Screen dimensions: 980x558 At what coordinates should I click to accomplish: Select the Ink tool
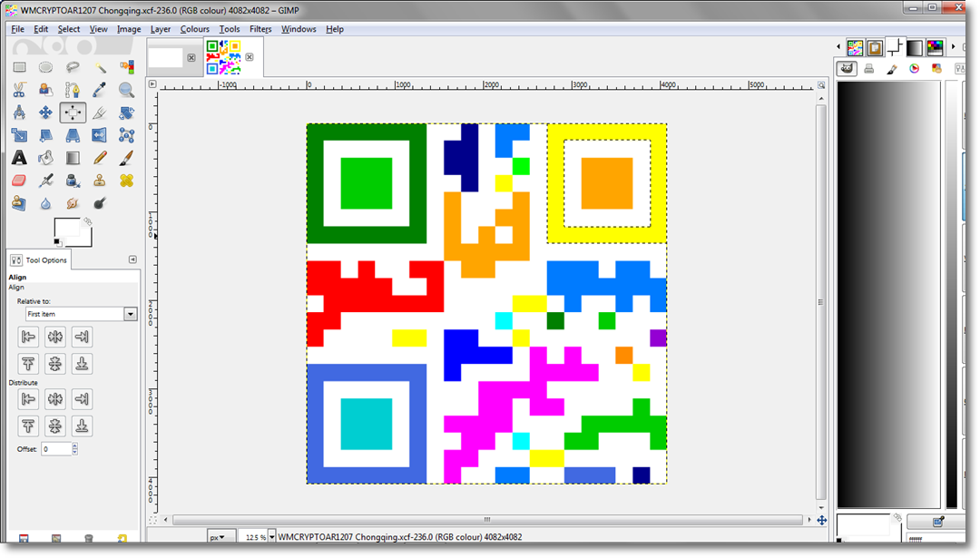(x=73, y=181)
